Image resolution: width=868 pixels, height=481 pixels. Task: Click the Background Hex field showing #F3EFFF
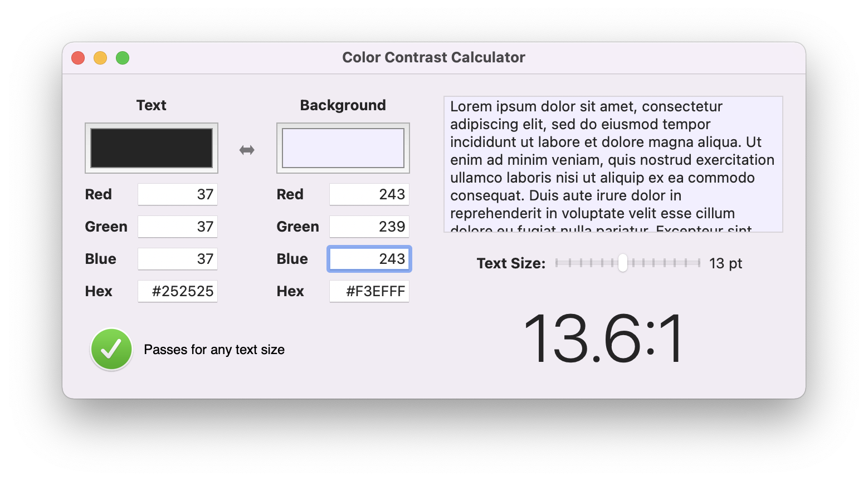click(x=369, y=291)
